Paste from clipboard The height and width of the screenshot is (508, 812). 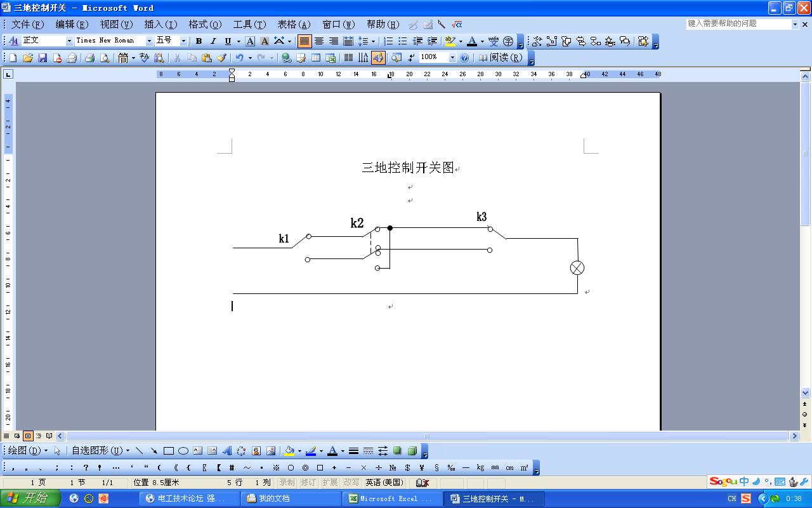click(x=206, y=58)
